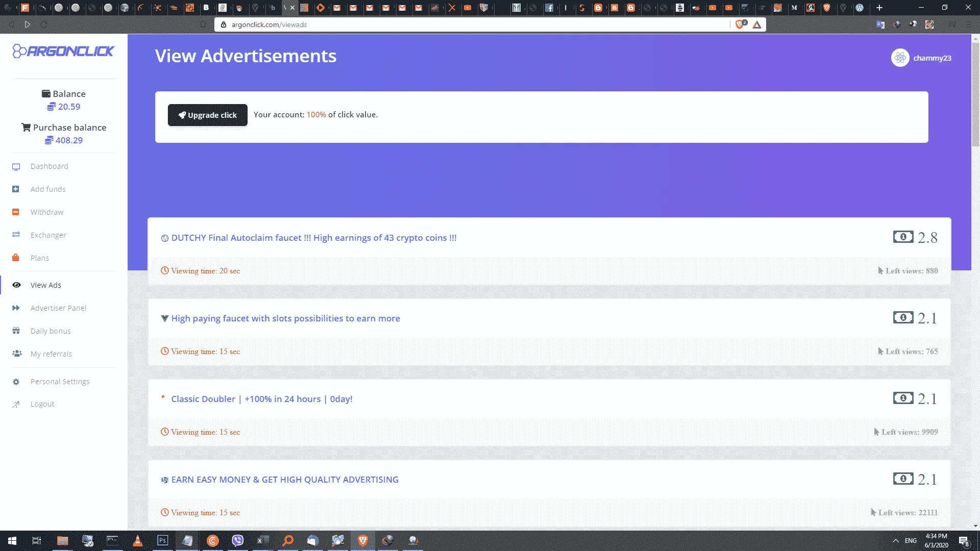Go back using the browser back arrow

(11, 24)
